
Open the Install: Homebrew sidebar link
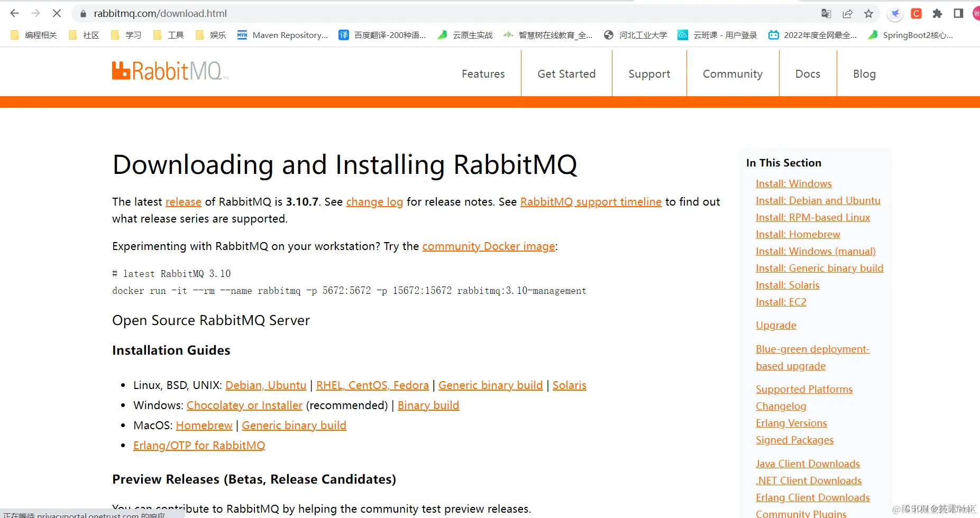click(798, 235)
